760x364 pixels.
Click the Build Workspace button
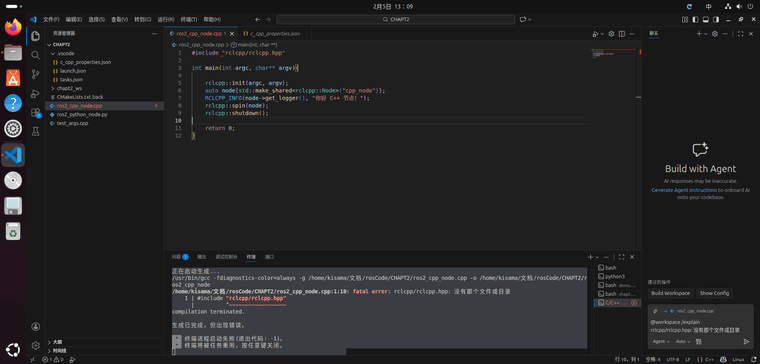point(670,293)
